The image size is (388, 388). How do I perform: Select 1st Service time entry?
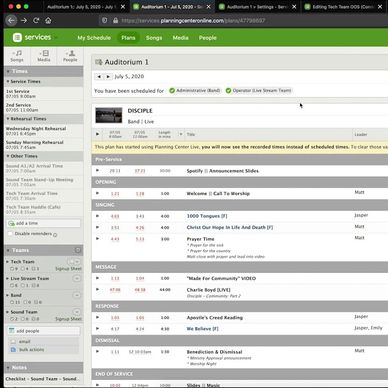44,94
